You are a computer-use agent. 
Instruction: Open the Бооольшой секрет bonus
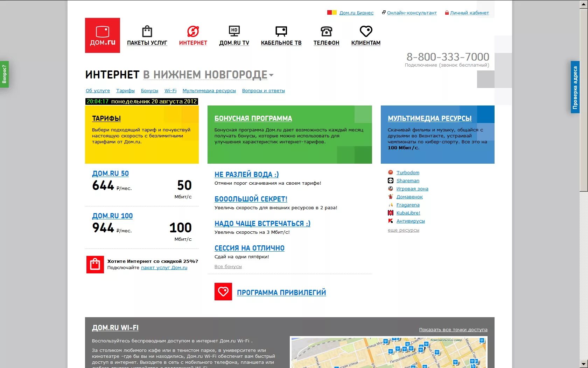tap(251, 199)
